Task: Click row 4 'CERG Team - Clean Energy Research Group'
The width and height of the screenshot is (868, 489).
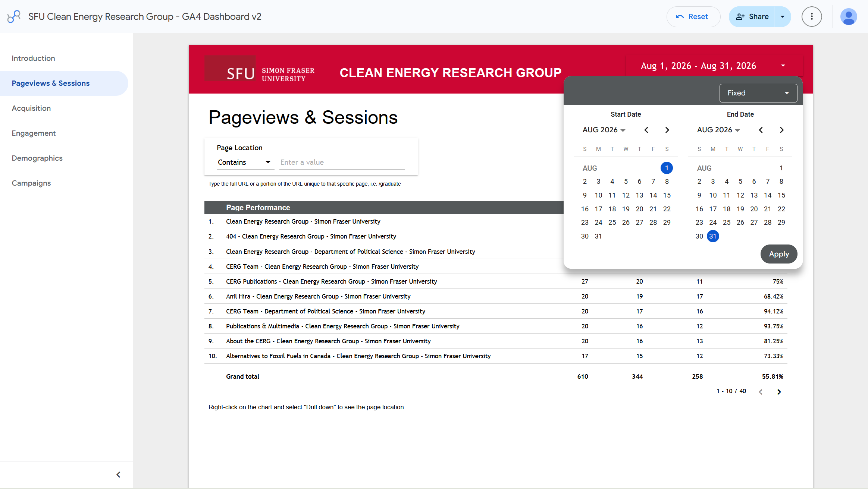Action: tap(322, 266)
